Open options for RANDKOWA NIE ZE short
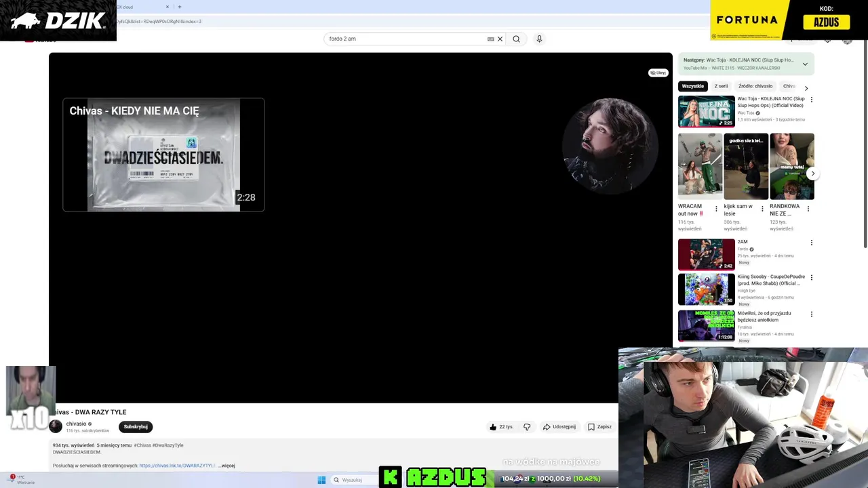The image size is (868, 488). coord(808,209)
